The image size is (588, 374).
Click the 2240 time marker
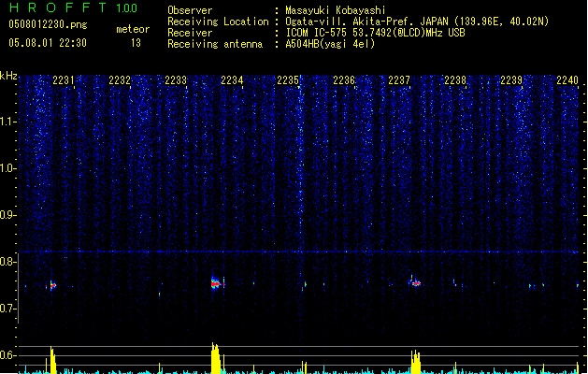point(567,80)
